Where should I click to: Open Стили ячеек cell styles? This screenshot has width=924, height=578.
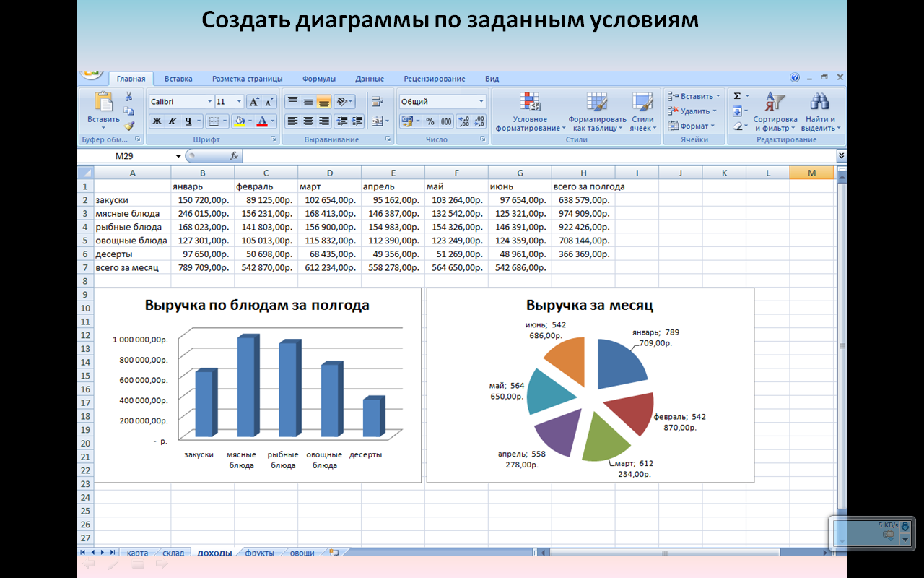pyautogui.click(x=642, y=112)
